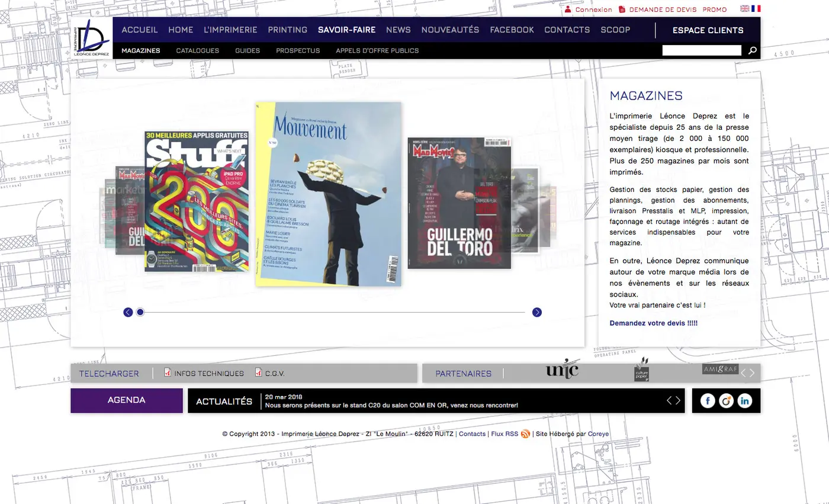Click the Léonce Deprez logo
The image size is (829, 504).
coord(92,38)
